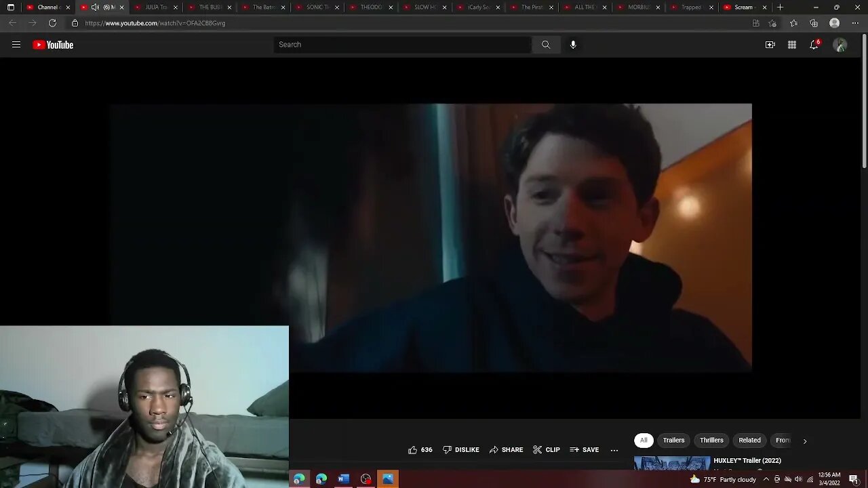Open the notifications bell
The height and width of the screenshot is (488, 868).
coord(814,45)
